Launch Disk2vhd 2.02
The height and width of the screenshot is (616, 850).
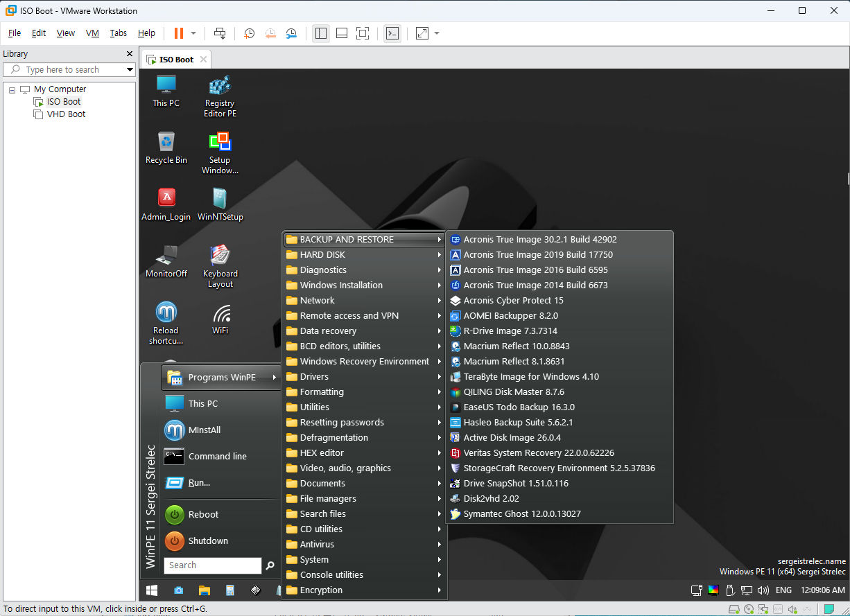[559, 499]
